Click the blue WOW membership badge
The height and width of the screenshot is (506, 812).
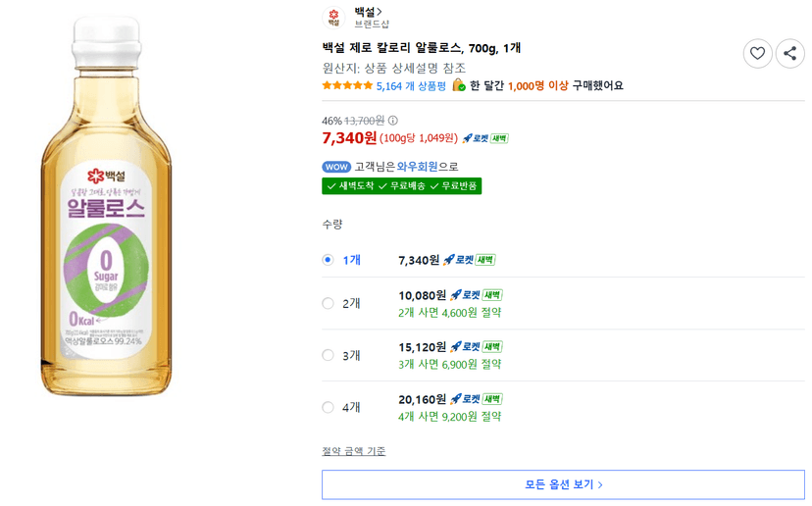[x=336, y=167]
